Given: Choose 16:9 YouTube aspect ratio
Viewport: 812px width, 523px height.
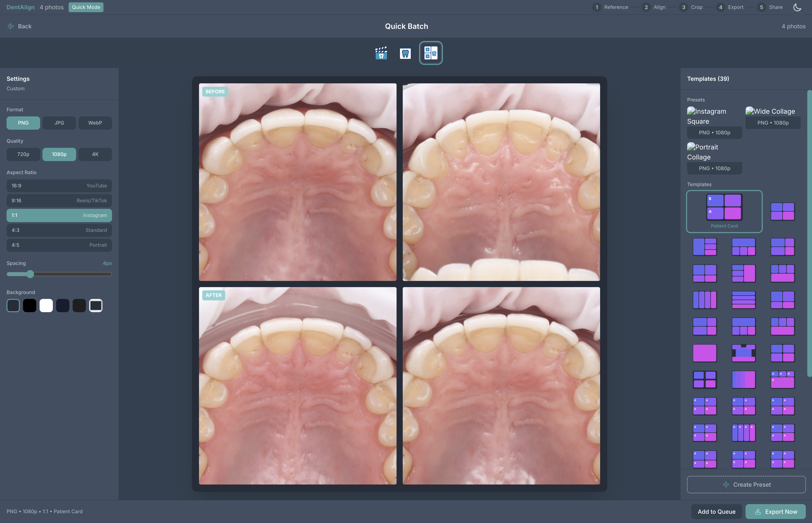Looking at the screenshot, I should click(x=59, y=185).
